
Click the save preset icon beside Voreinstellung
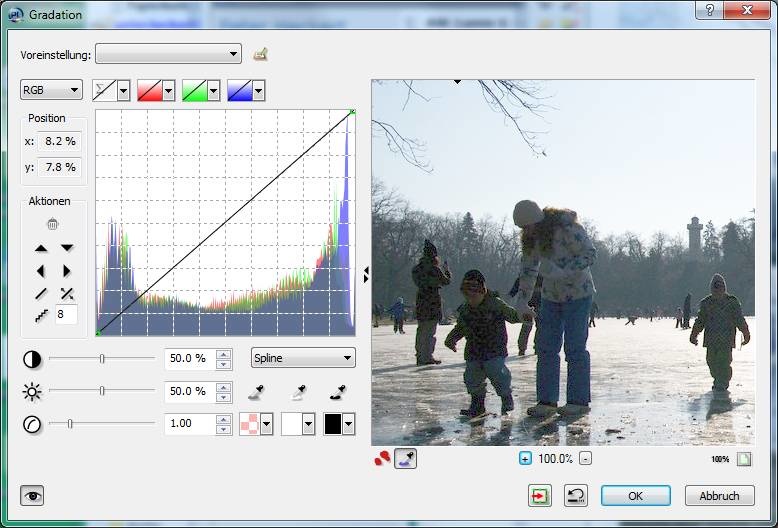coord(261,54)
